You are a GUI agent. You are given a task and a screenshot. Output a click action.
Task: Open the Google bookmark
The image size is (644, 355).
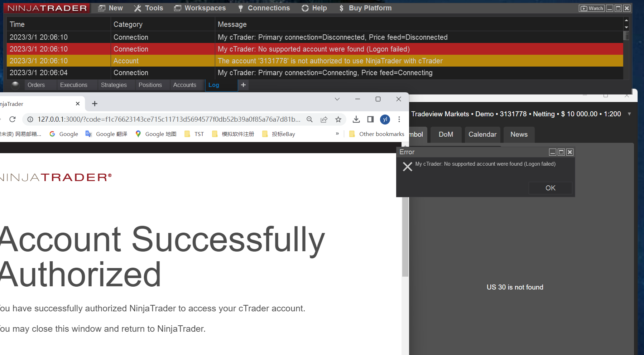64,134
